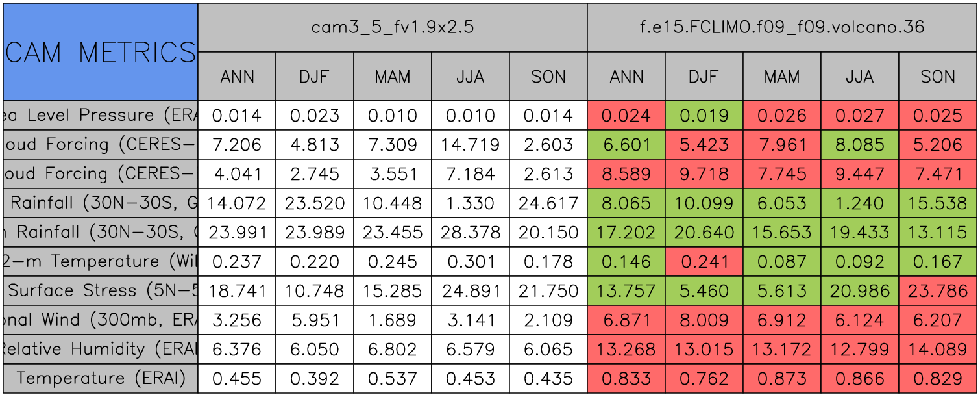The height and width of the screenshot is (397, 980).
Task: Click the green cell showing 0.019
Action: click(x=704, y=116)
